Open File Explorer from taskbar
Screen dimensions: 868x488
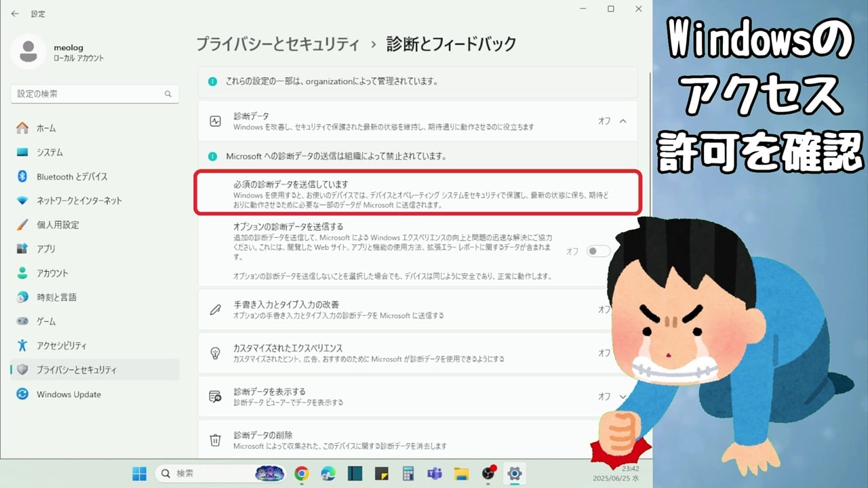coord(461,474)
